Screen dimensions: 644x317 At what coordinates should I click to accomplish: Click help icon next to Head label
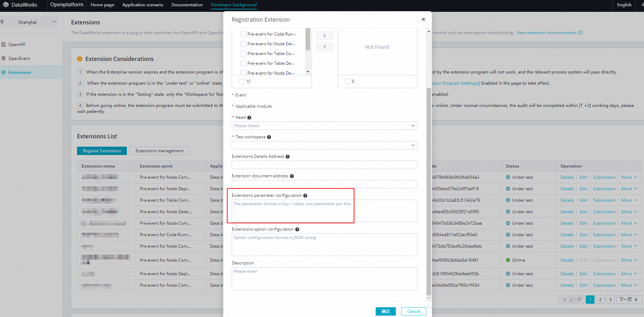[249, 117]
